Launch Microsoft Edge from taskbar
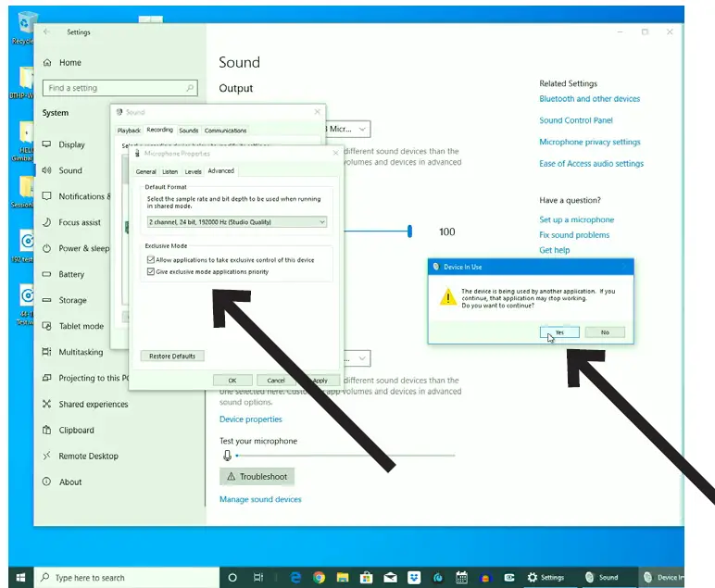This screenshot has width=715, height=588. 295,578
